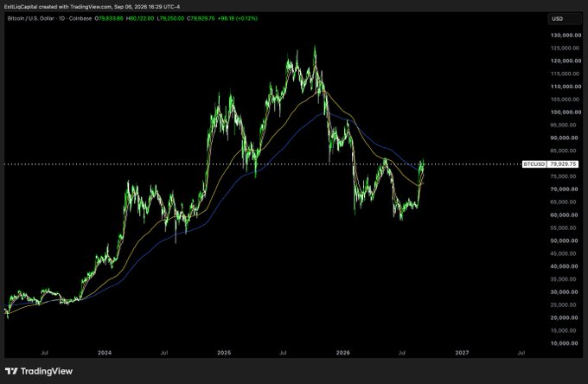Click the close value C79,929.75
588x384 pixels.
(201, 18)
